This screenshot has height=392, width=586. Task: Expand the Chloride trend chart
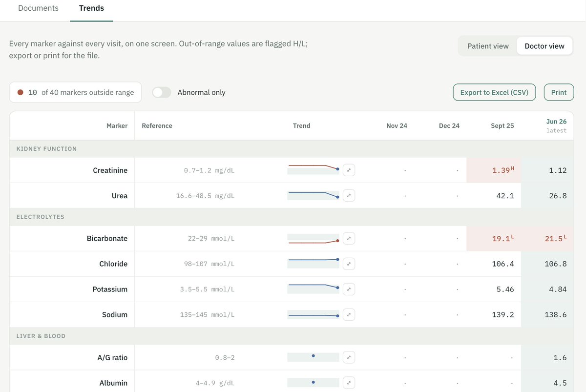click(x=349, y=264)
